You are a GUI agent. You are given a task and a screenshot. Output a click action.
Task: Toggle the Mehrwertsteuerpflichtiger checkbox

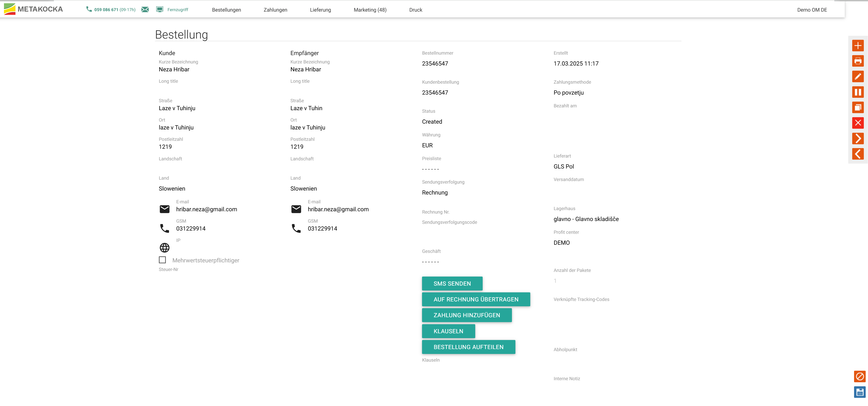tap(162, 260)
